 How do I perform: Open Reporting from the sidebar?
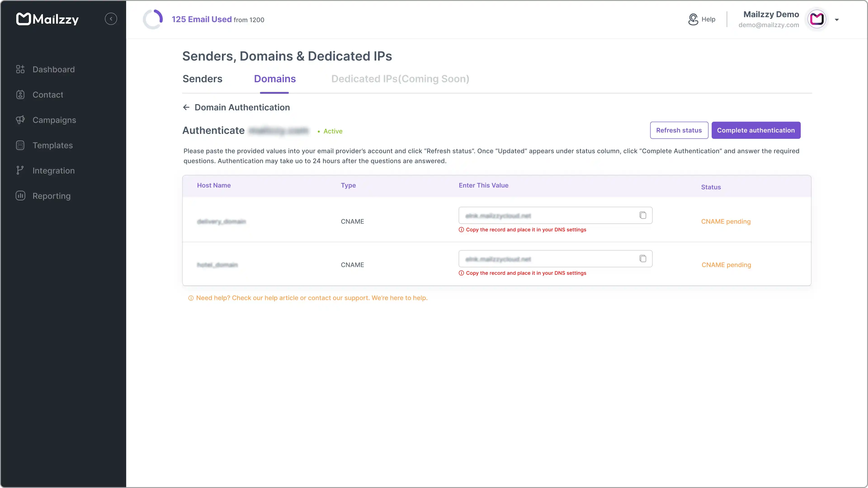click(x=51, y=196)
